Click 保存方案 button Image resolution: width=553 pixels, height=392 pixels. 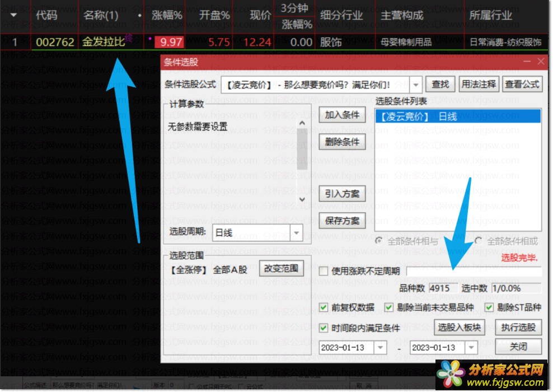point(342,221)
